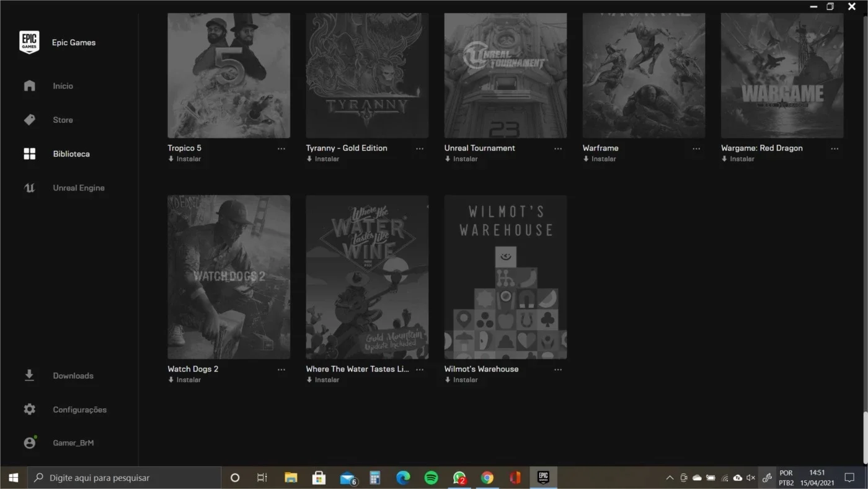Open options menu for Tropico 5

[281, 148]
